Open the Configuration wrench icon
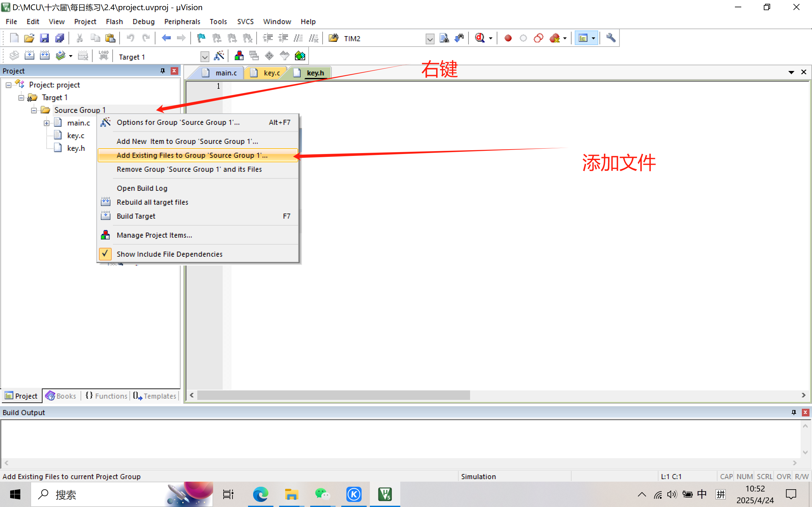Image resolution: width=812 pixels, height=507 pixels. coord(611,38)
